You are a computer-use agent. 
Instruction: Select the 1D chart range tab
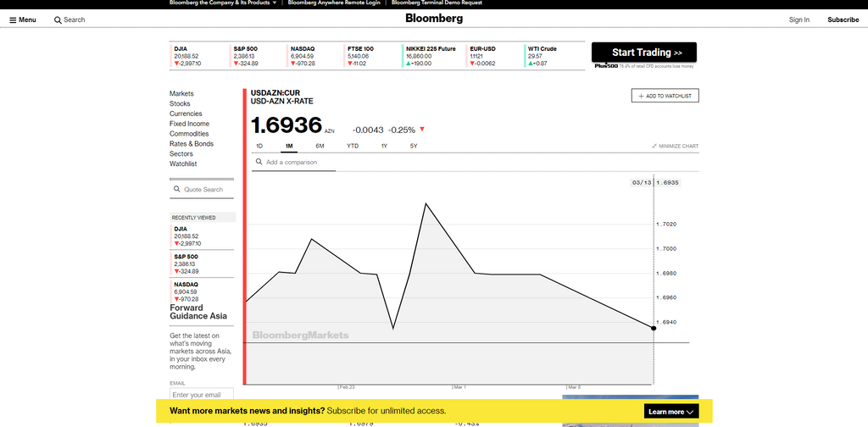tap(259, 146)
